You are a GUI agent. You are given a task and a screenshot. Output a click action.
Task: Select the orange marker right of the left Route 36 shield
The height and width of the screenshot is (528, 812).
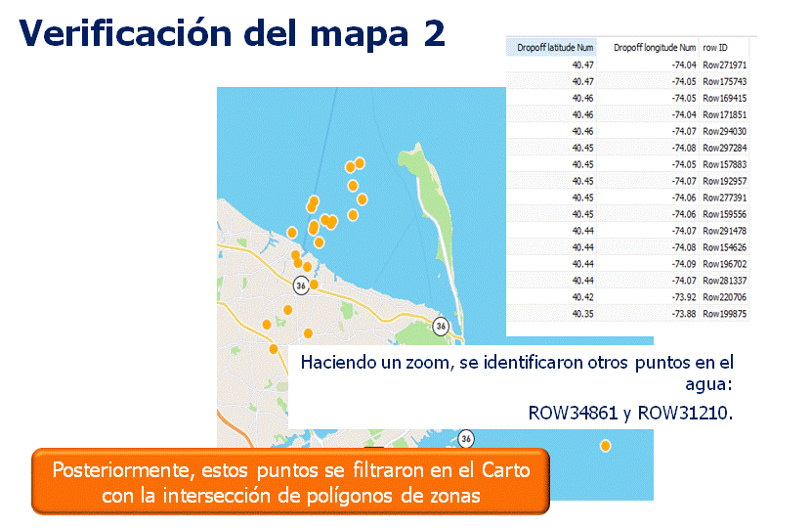click(x=314, y=285)
